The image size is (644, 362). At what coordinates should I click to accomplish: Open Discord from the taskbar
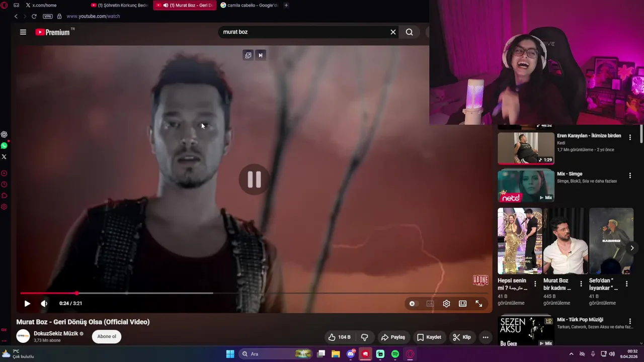click(x=351, y=354)
